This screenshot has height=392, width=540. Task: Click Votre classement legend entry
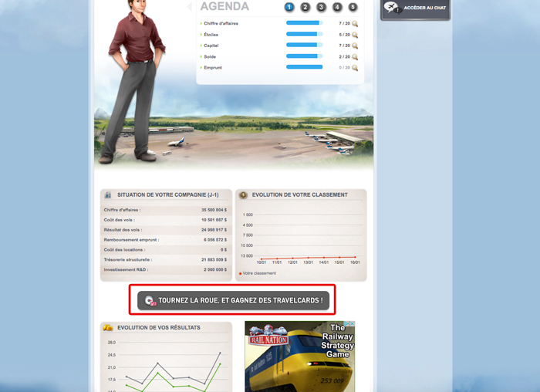[257, 273]
